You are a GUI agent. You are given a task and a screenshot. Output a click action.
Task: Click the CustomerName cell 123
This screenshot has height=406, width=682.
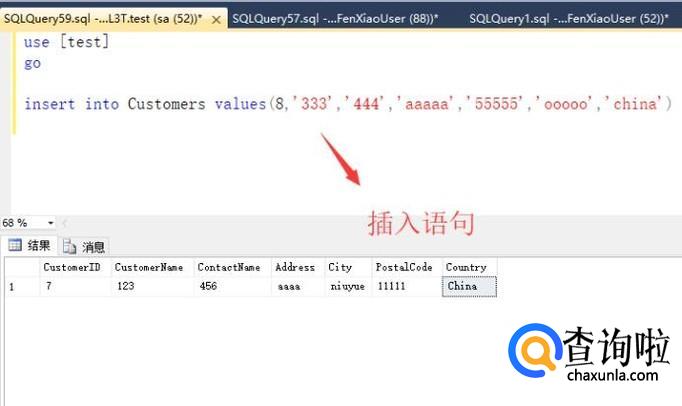(152, 286)
